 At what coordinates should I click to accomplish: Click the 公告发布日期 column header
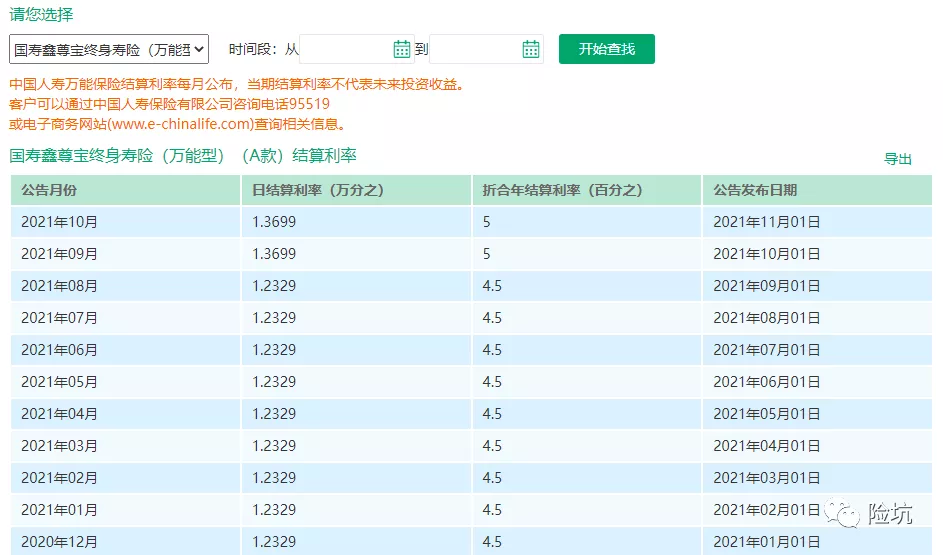(x=817, y=190)
